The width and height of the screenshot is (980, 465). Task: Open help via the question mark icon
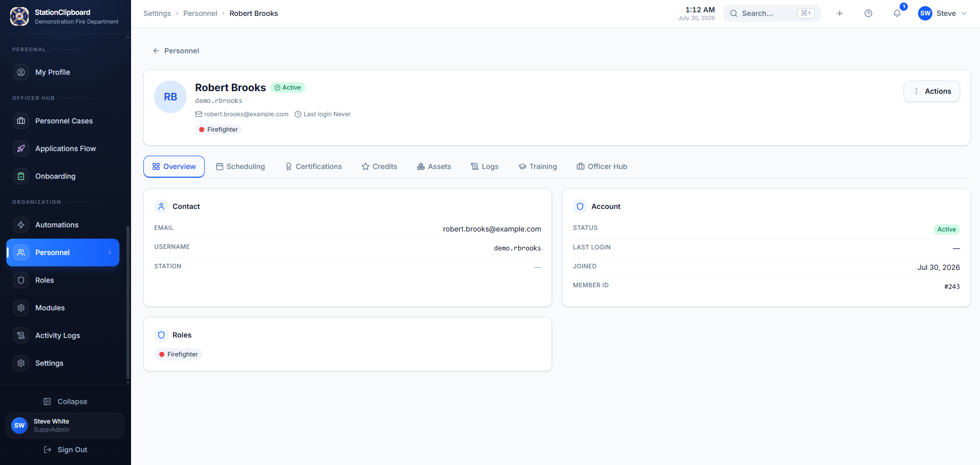(x=868, y=13)
